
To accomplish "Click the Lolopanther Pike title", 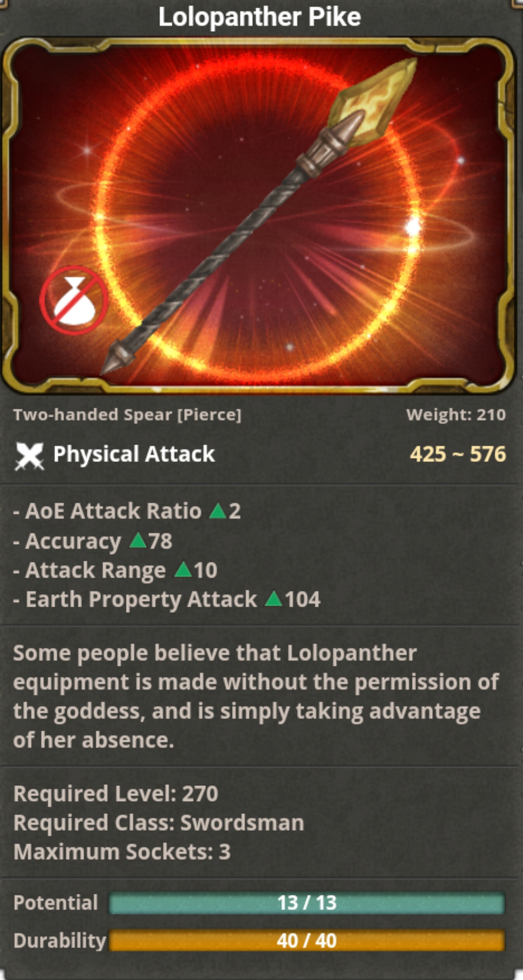I will [x=260, y=17].
